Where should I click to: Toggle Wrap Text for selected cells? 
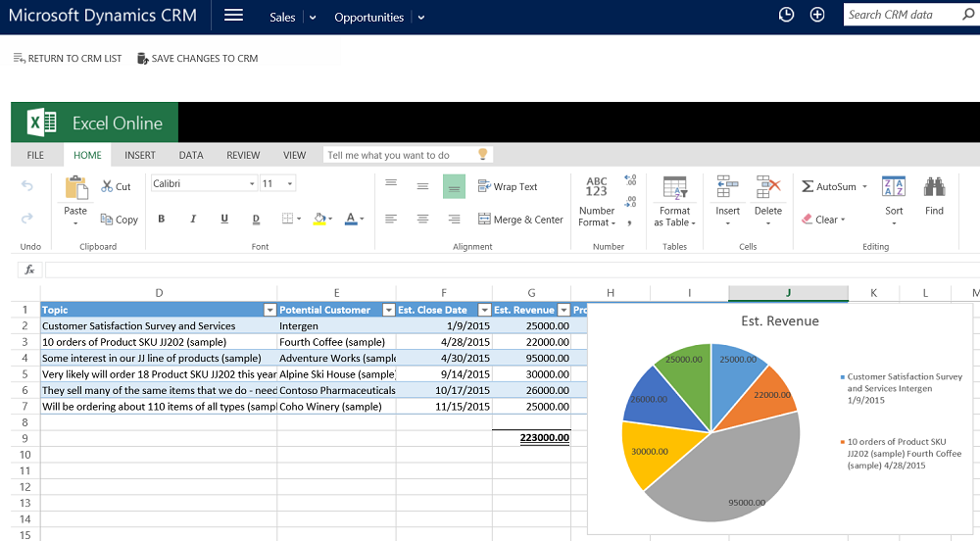pos(508,186)
